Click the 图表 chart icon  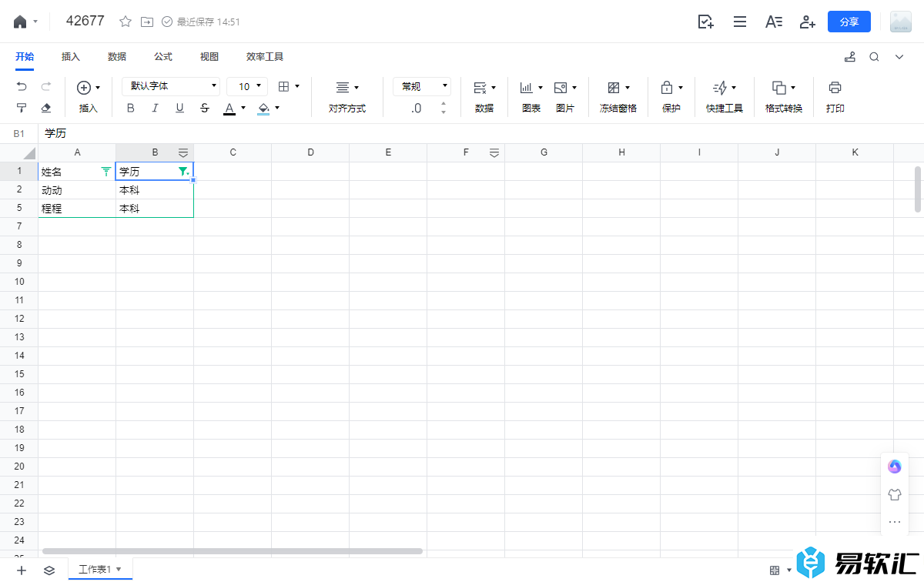[527, 88]
